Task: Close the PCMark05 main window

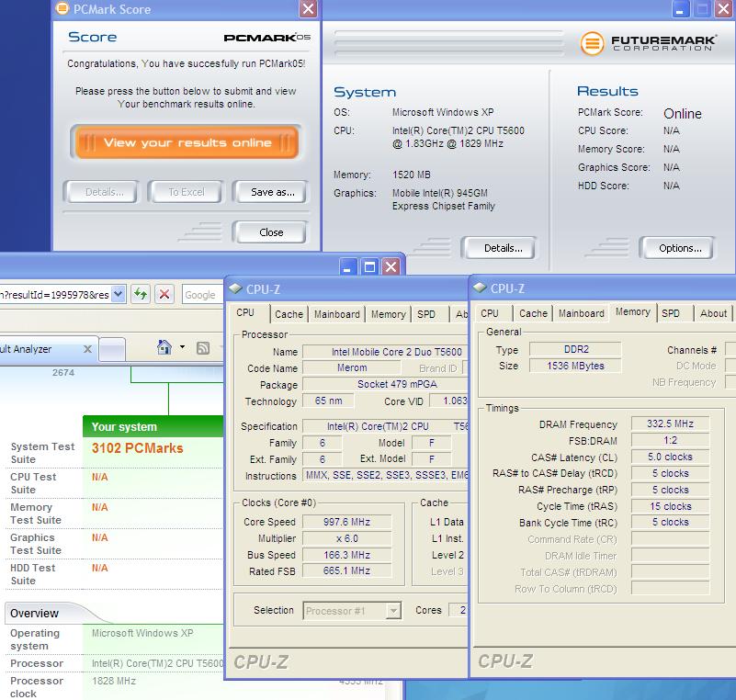Action: coord(723,9)
